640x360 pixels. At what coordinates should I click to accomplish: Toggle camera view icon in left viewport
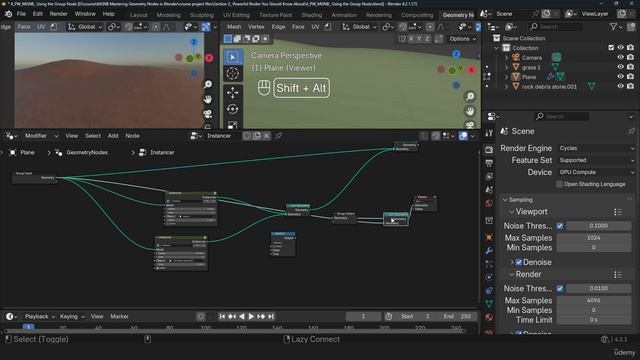[x=208, y=114]
